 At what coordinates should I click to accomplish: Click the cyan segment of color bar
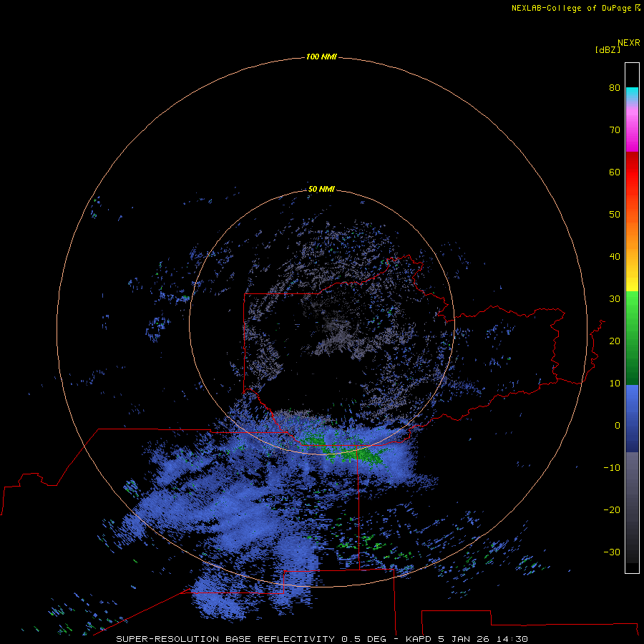[x=632, y=94]
